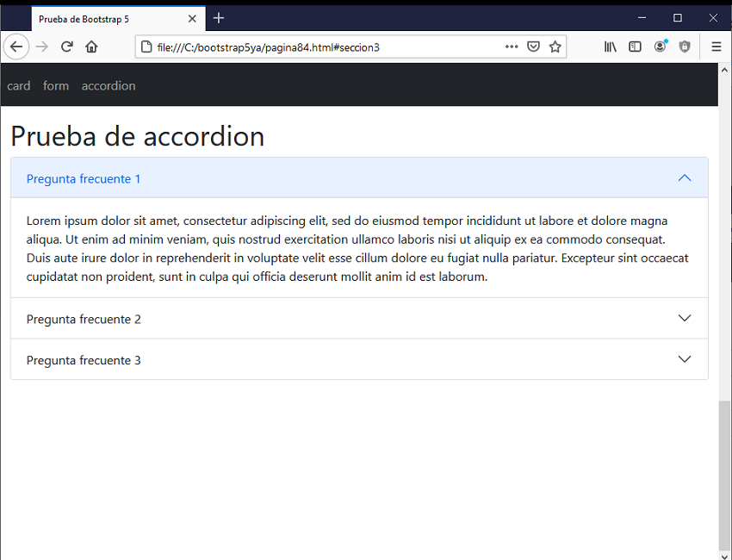The width and height of the screenshot is (732, 560).
Task: Click the Pregunta frecuente 2 label
Action: point(84,319)
